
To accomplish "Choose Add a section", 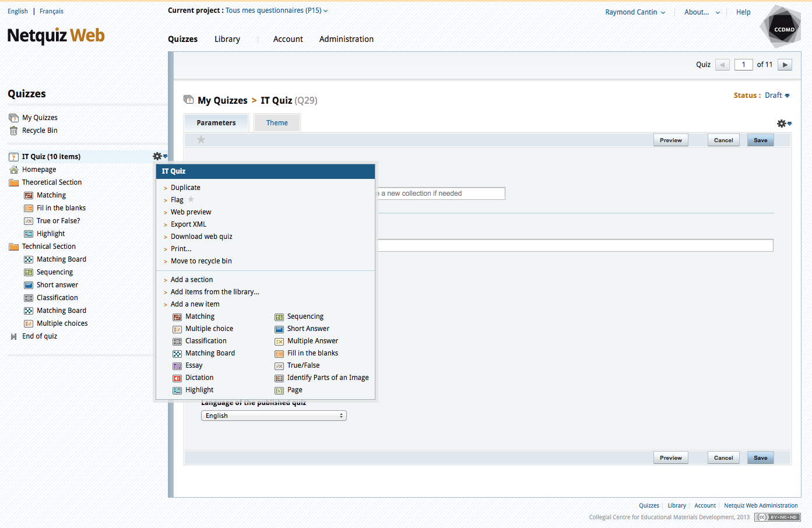I will coord(192,280).
